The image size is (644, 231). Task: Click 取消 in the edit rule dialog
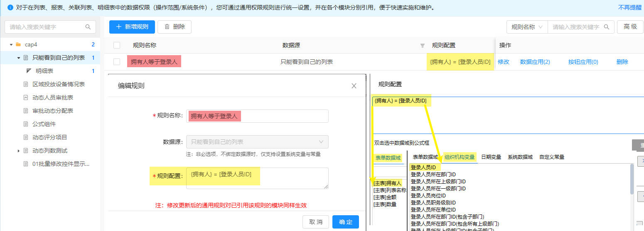pos(316,222)
